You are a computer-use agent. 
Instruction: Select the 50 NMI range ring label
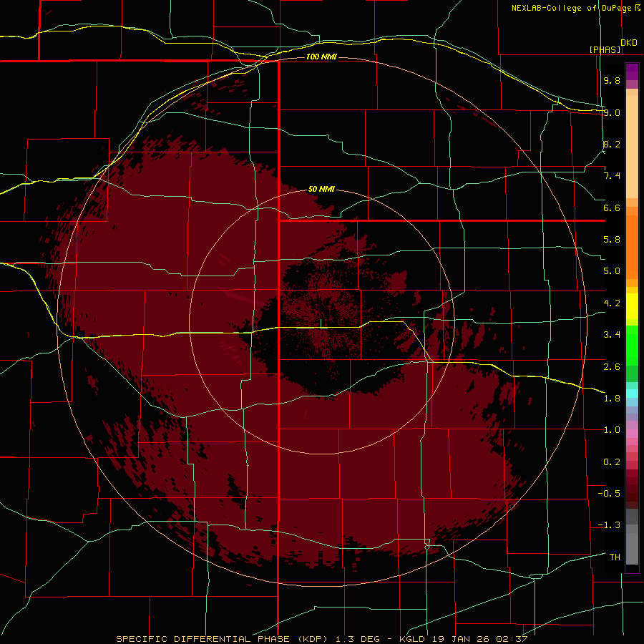(321, 189)
